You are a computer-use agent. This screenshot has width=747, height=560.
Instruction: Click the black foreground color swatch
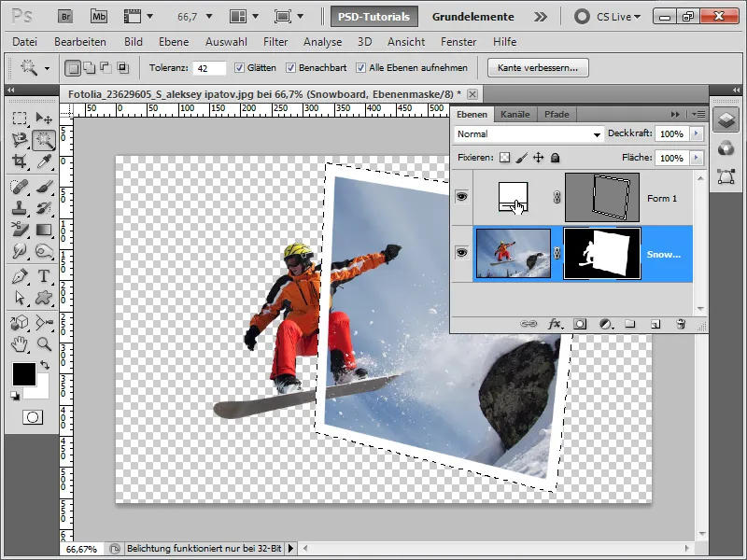coord(24,374)
